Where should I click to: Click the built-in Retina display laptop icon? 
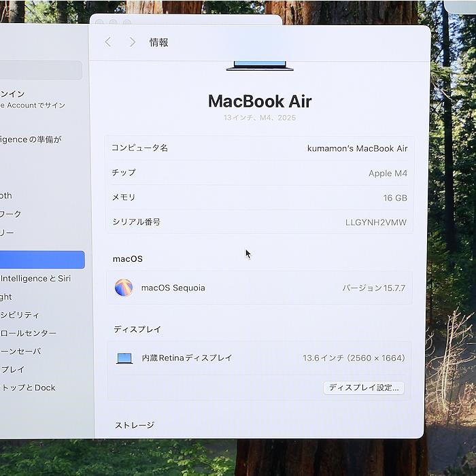pos(124,358)
